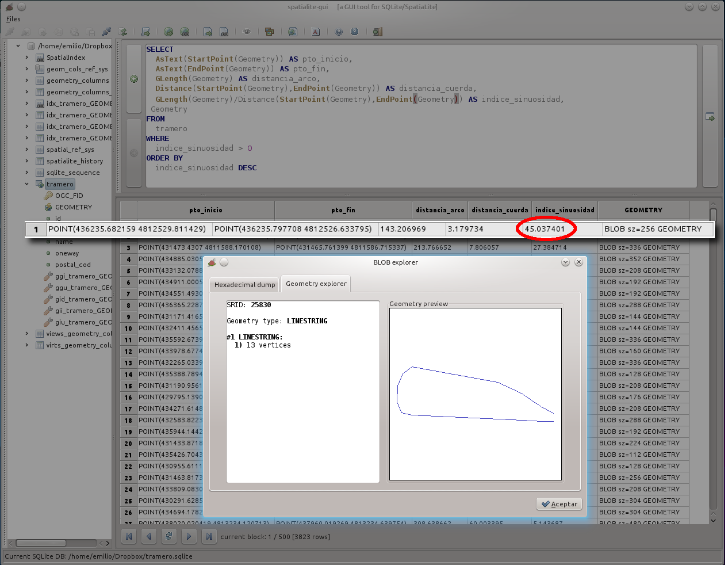The image size is (728, 565).
Task: Click the search SRID toolbar icon
Action: pos(293,32)
